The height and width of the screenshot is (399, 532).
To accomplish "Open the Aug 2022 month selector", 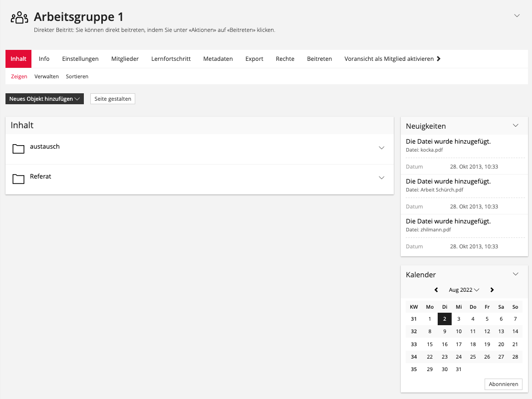I will point(464,290).
